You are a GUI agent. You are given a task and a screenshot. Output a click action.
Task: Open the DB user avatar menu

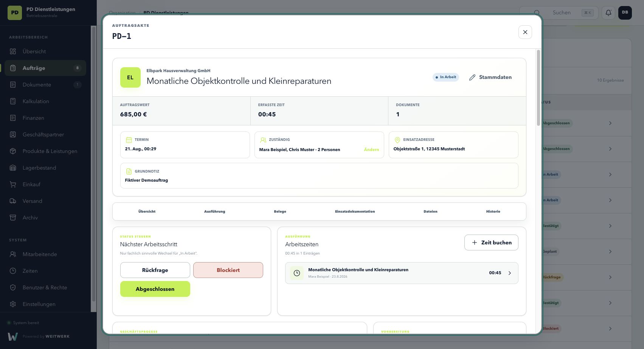(625, 12)
